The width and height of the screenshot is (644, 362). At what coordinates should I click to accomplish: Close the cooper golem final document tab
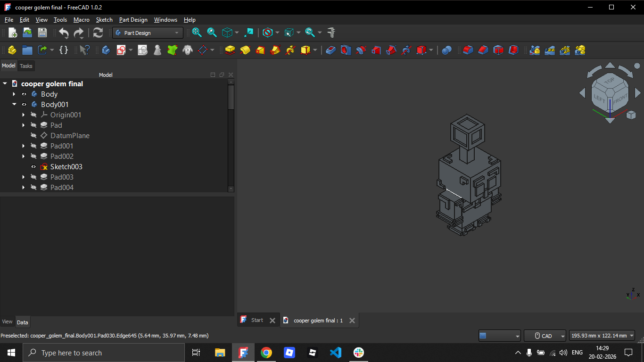point(352,321)
